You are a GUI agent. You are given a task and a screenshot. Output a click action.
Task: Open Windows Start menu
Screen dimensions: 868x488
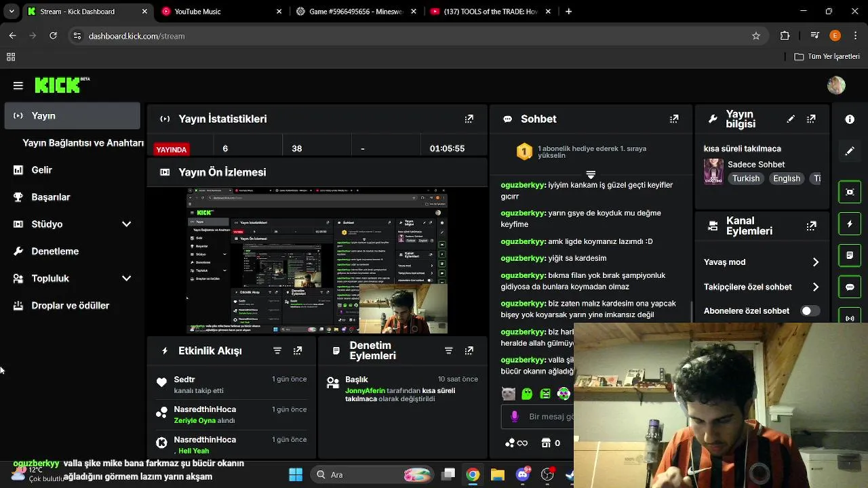pos(296,474)
